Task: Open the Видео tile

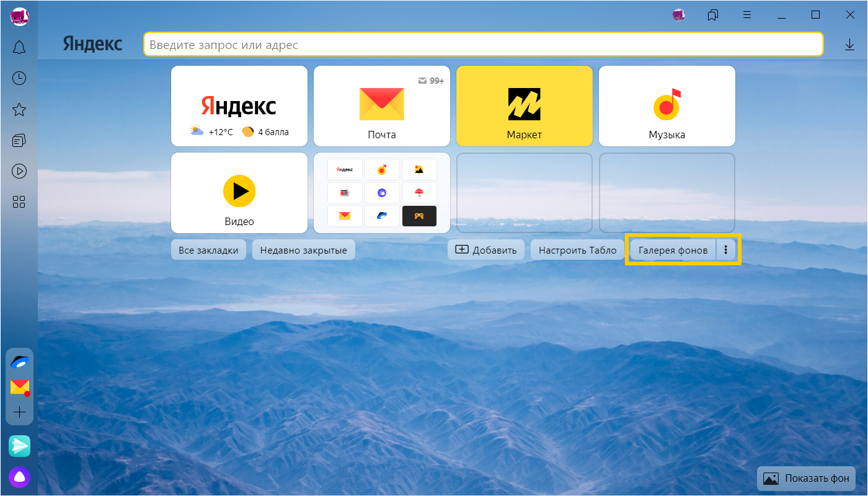Action: (239, 193)
